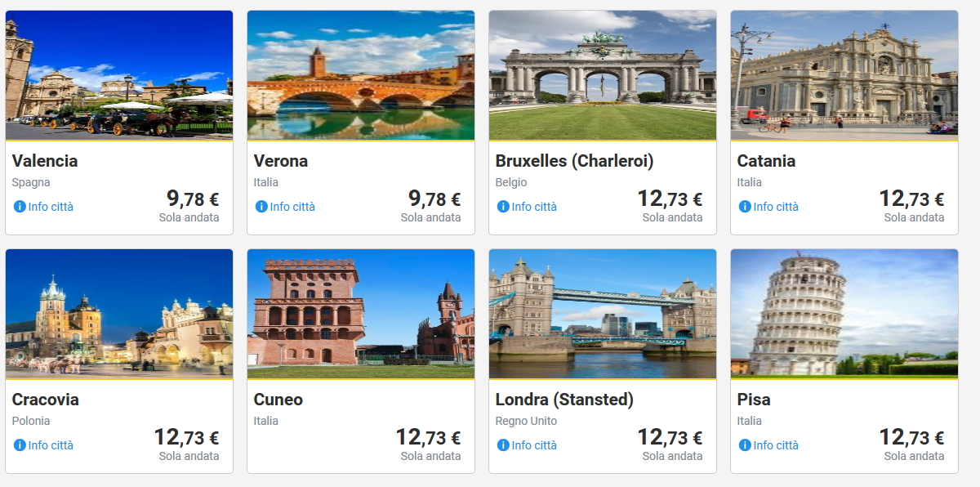Image resolution: width=980 pixels, height=487 pixels.
Task: Click the info icon for Londra (Stansted)
Action: pyautogui.click(x=503, y=445)
